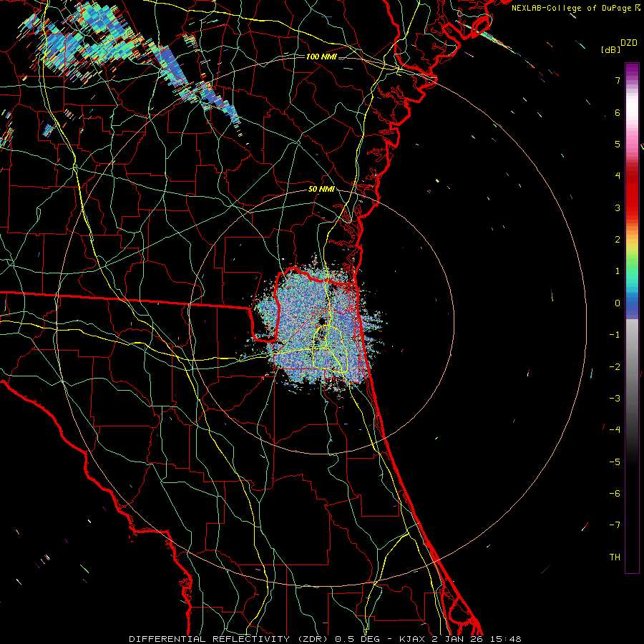Click the 5 value on color scale
The image size is (644, 644).
click(618, 144)
